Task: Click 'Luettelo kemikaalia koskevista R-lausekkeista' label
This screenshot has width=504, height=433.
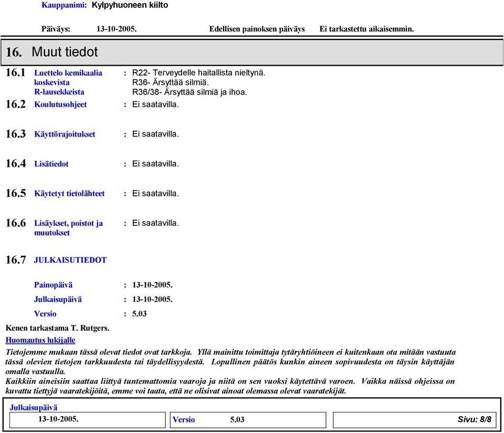Action: (68, 82)
